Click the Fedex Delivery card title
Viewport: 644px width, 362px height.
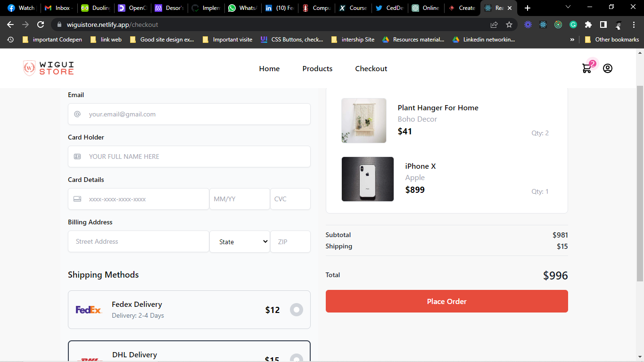pos(137,304)
